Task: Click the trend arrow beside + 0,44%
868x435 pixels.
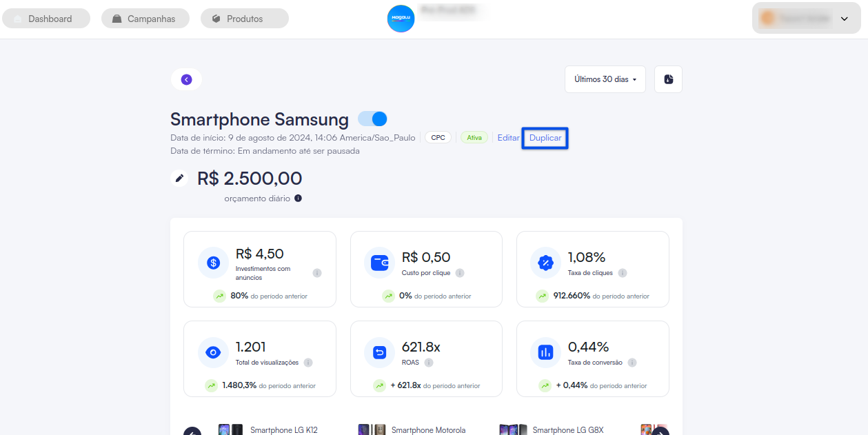Action: 545,385
